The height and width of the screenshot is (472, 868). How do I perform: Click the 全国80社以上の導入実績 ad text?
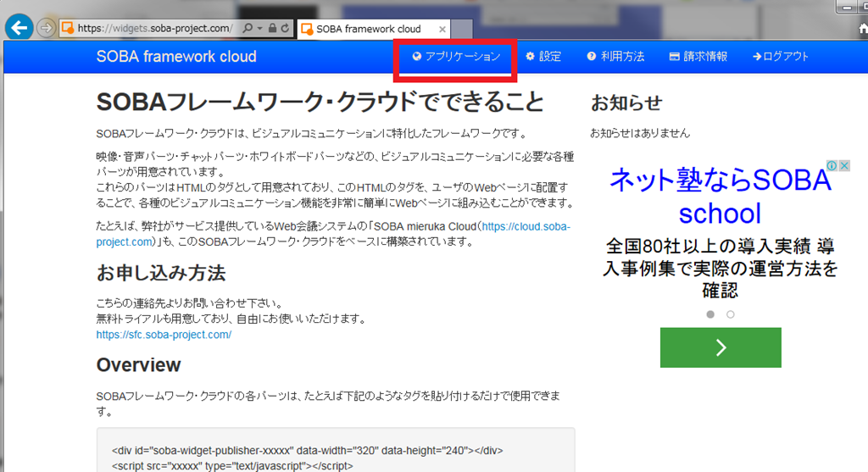[720, 268]
